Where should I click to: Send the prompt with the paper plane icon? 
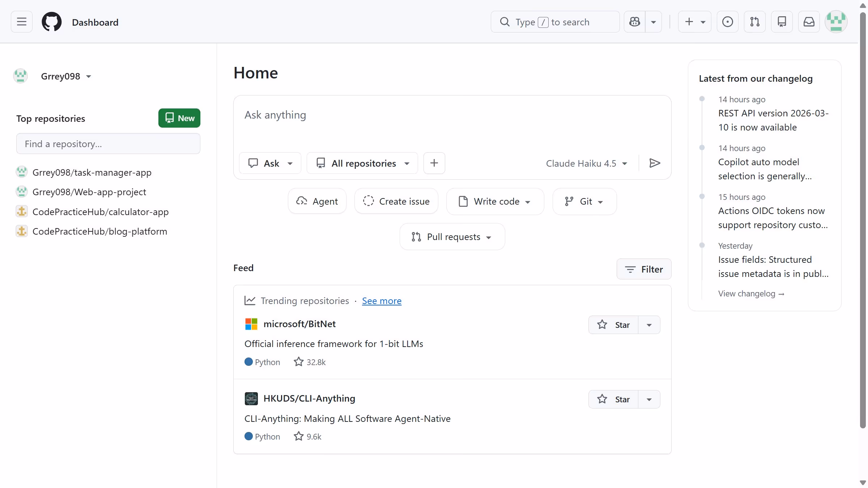655,163
